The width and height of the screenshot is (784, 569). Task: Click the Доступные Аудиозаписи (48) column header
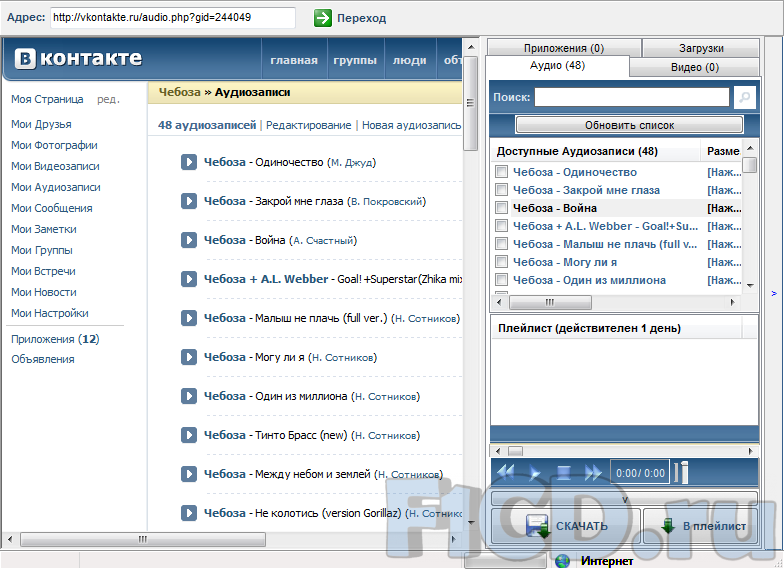[x=596, y=151]
